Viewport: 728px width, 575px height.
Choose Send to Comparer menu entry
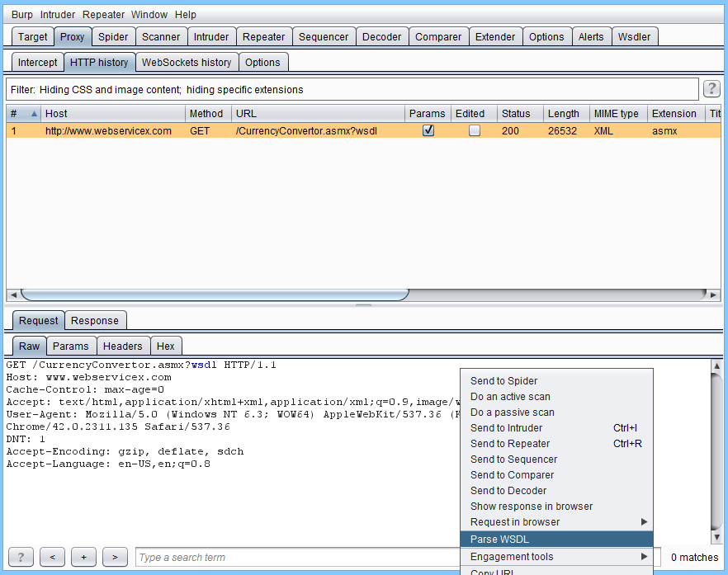[x=556, y=475]
